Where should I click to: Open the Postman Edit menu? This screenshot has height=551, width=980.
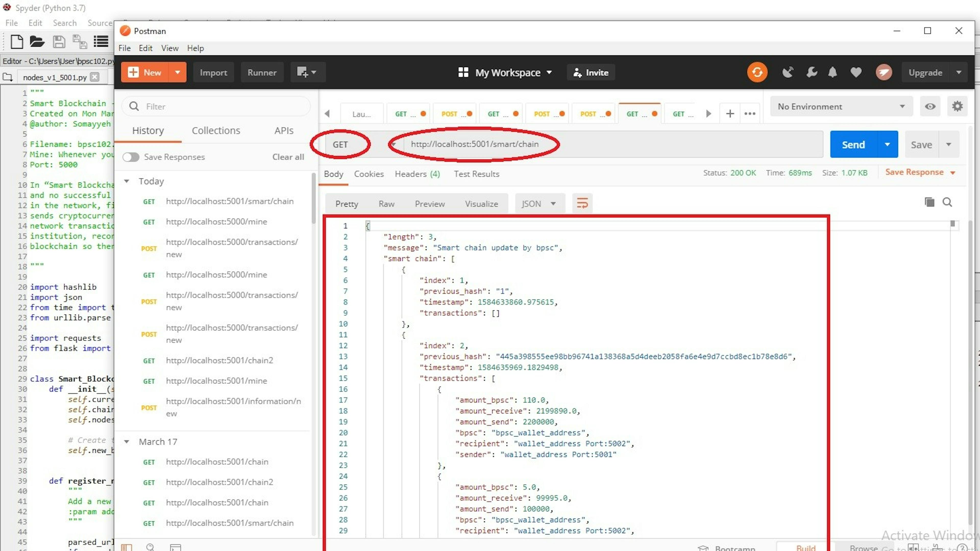[x=145, y=48]
